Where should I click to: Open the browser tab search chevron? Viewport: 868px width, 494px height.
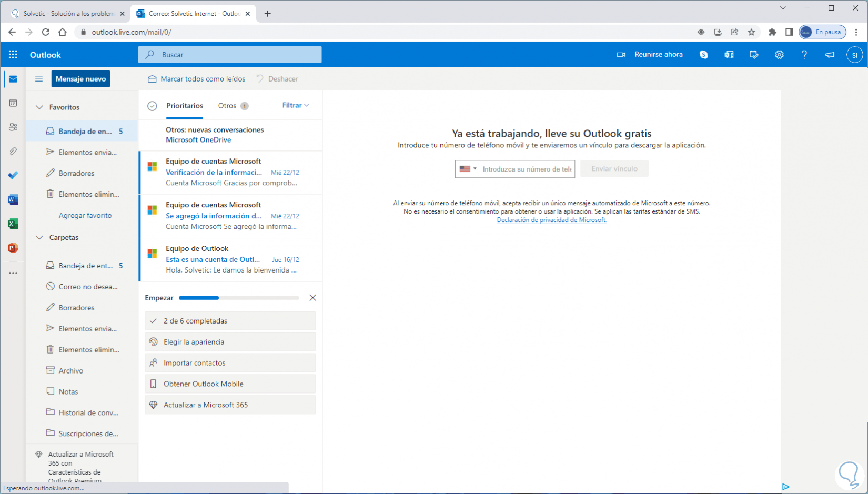click(783, 8)
